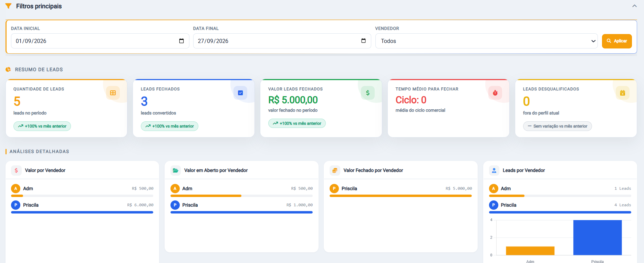Click the orange filter funnel icon
The width and height of the screenshot is (644, 263).
(x=9, y=6)
